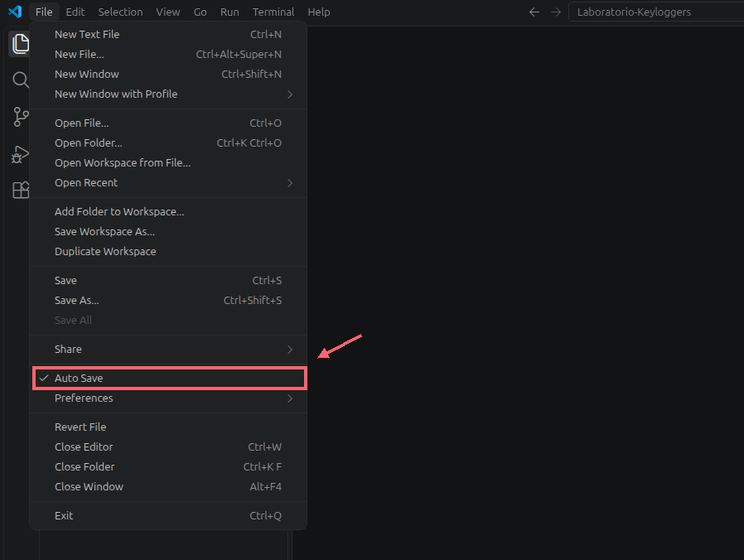Image resolution: width=744 pixels, height=560 pixels.
Task: Open the Extensions view
Action: (20, 191)
